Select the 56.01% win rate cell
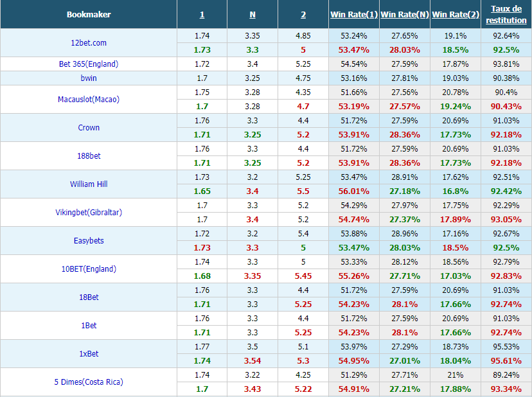The width and height of the screenshot is (532, 397). [354, 191]
